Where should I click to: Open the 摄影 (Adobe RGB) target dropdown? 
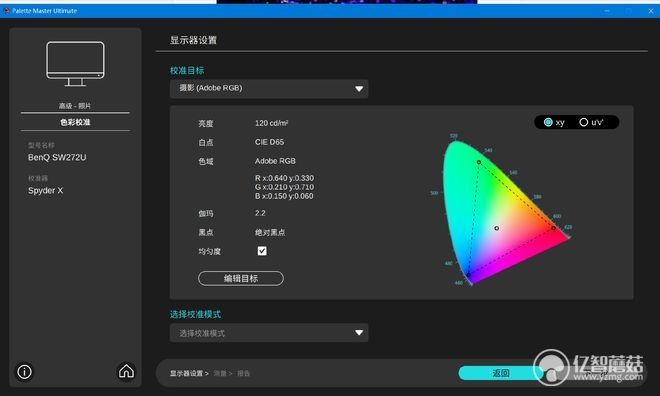(x=269, y=89)
